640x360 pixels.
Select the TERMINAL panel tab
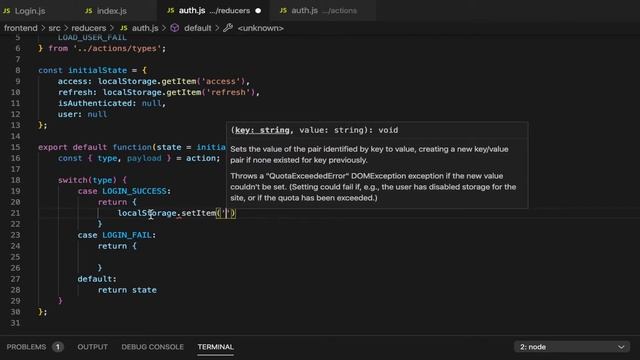(216, 347)
